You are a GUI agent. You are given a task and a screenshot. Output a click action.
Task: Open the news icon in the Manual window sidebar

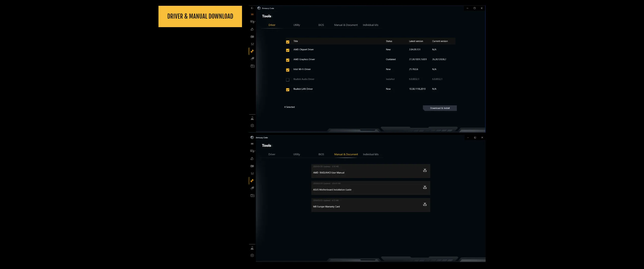point(253,196)
